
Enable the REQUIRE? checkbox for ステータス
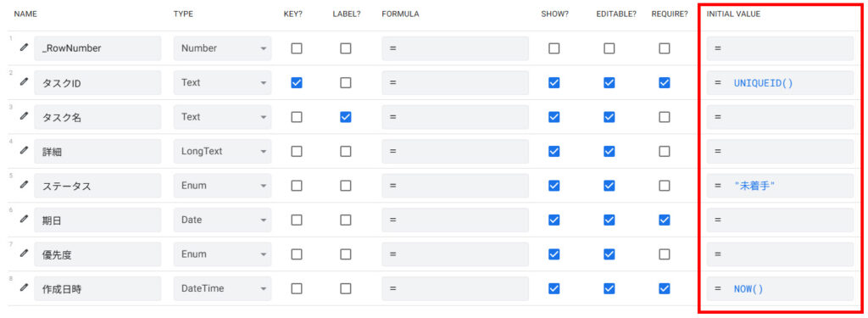665,186
